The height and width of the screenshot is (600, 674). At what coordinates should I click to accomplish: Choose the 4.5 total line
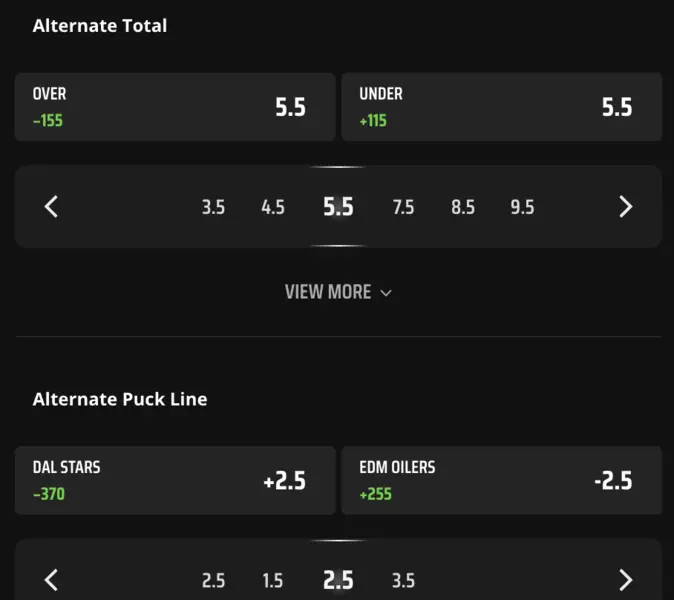[x=273, y=207]
